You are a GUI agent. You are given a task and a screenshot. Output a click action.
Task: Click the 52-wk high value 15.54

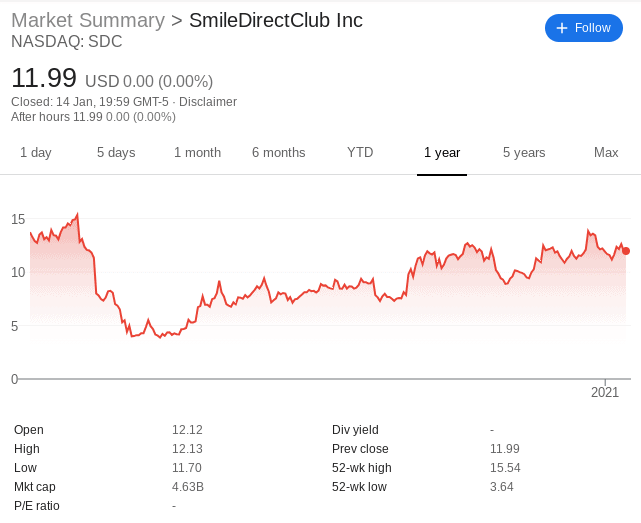click(505, 468)
